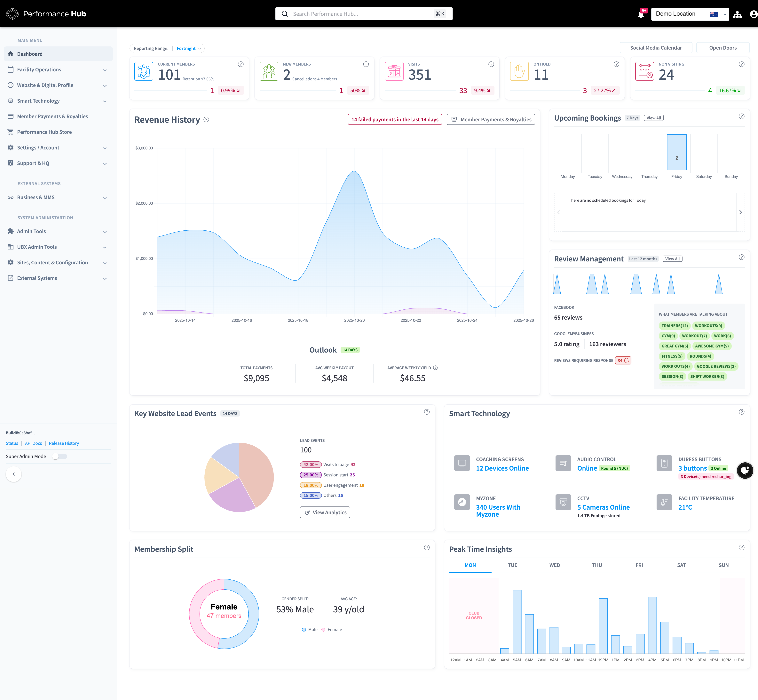
Task: Toggle the Male legend in Membership Split
Action: [309, 630]
